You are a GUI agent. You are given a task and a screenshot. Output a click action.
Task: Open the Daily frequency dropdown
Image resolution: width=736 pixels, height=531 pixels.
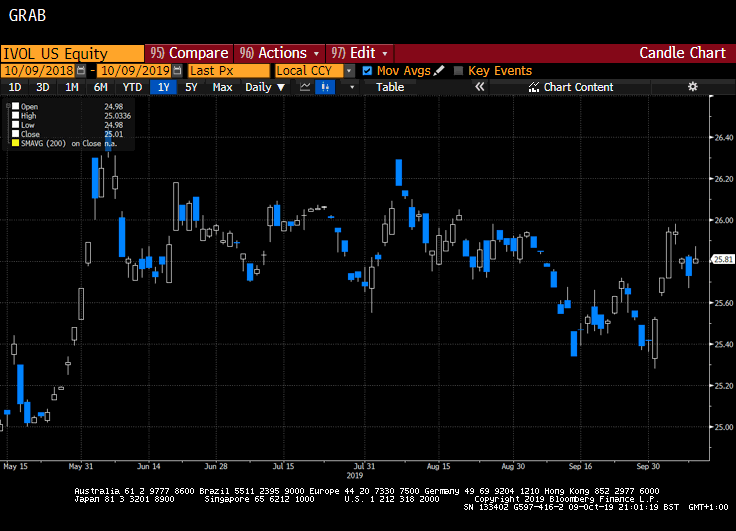265,87
